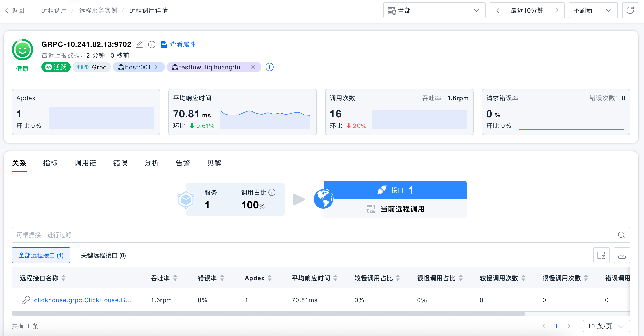Image resolution: width=644 pixels, height=336 pixels.
Task: Sort by 较慢调用次数 column
Action: click(x=523, y=278)
